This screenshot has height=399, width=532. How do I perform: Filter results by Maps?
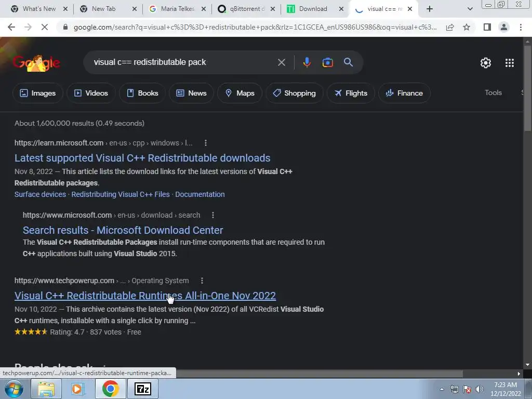240,93
